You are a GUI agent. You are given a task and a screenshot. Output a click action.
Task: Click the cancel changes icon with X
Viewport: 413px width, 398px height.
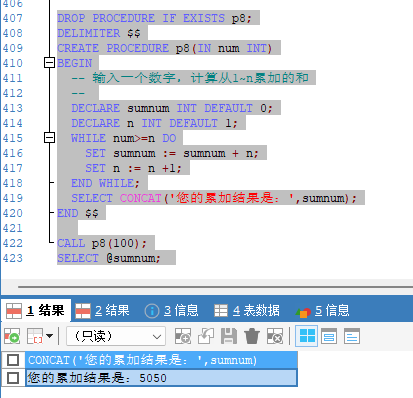[275, 336]
